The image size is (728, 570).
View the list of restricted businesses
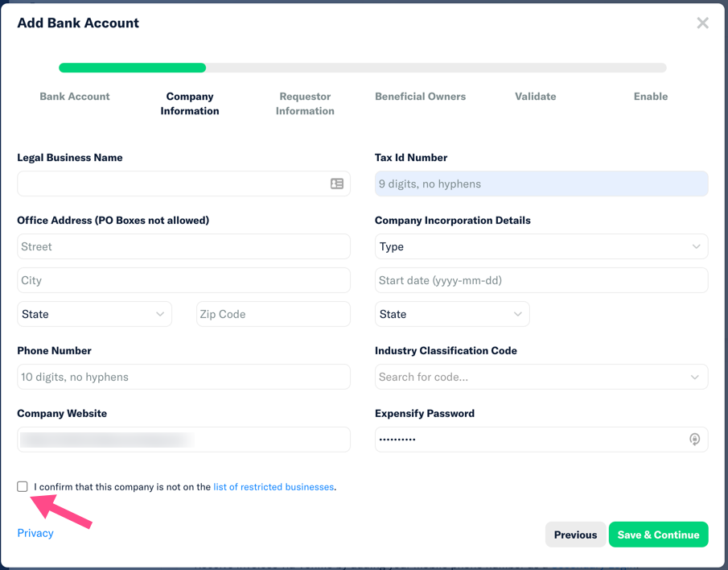[x=274, y=486]
